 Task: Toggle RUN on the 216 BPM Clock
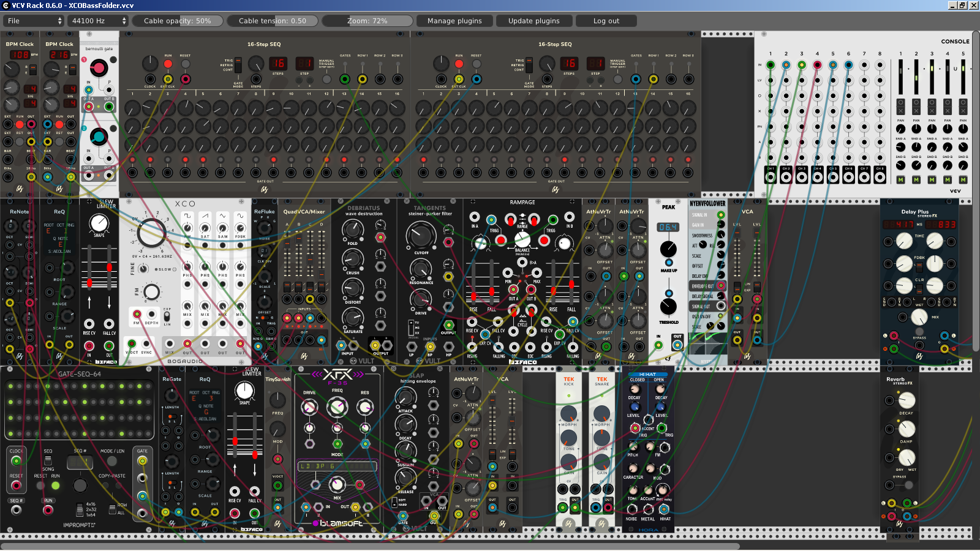click(59, 124)
